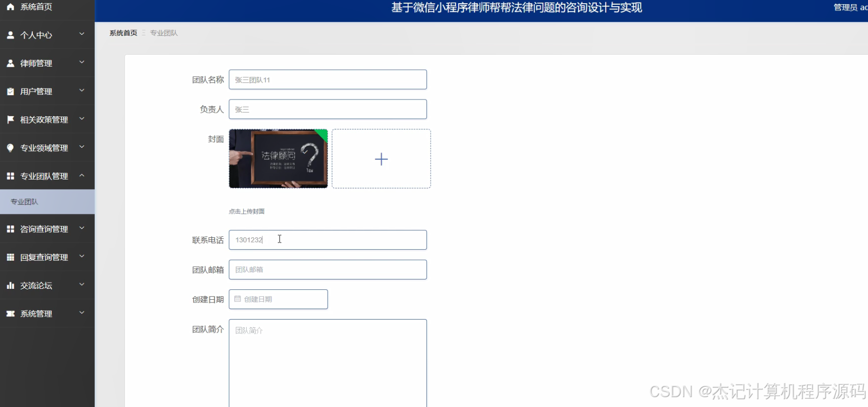
Task: Click the lightbulb icon for 专业领域管理
Action: pyautogui.click(x=10, y=148)
